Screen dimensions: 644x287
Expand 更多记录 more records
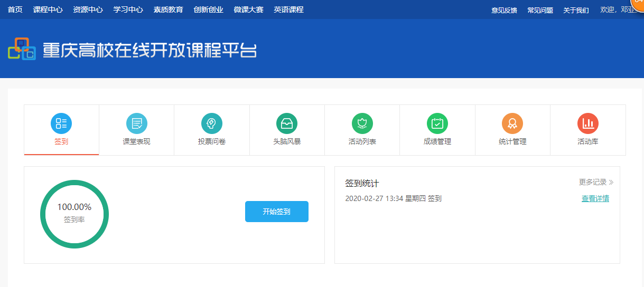(x=596, y=183)
